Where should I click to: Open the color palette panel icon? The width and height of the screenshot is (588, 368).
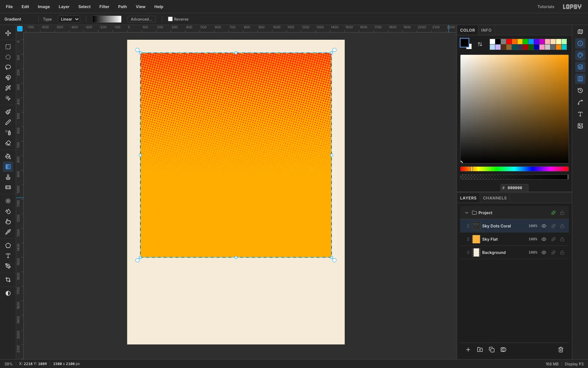tap(580, 55)
